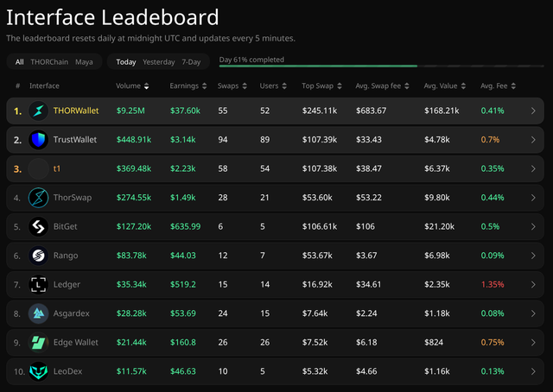The height and width of the screenshot is (392, 553).
Task: Click the TrustWallet shield icon
Action: tap(38, 140)
